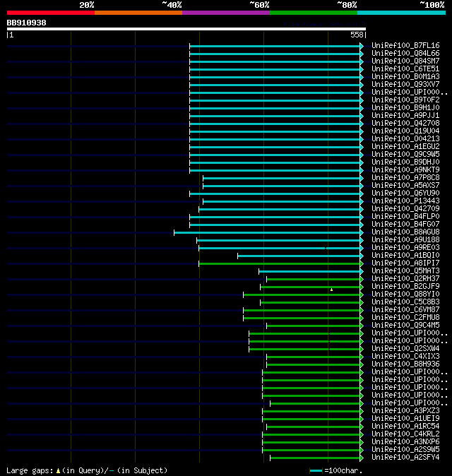Click the red 20% identity legend segment
This screenshot has height=476, width=452.
click(x=51, y=13)
